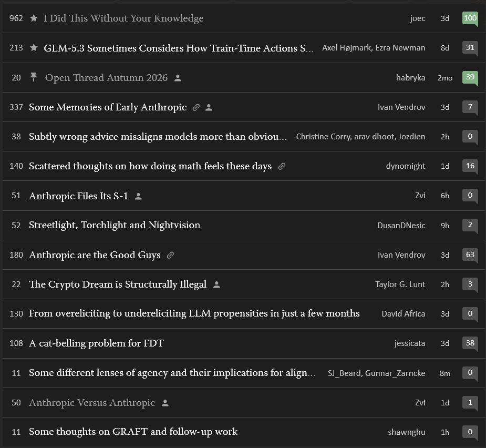Visit author shawnghu's profile
486x448 pixels.
click(407, 432)
